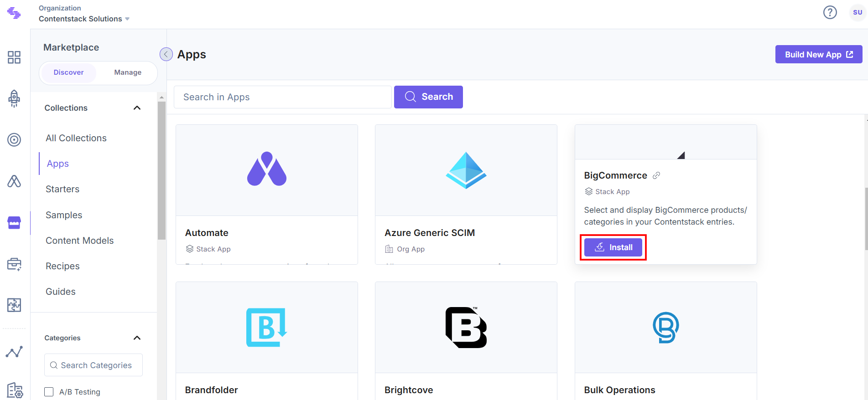Open the analytics line-graph icon in left rail
Image resolution: width=868 pixels, height=400 pixels.
(x=14, y=352)
